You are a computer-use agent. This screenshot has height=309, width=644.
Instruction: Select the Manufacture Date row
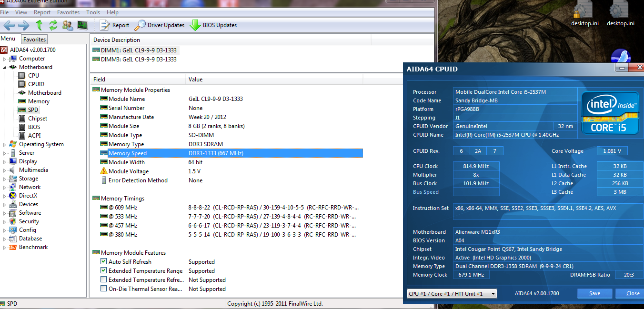[x=231, y=117]
